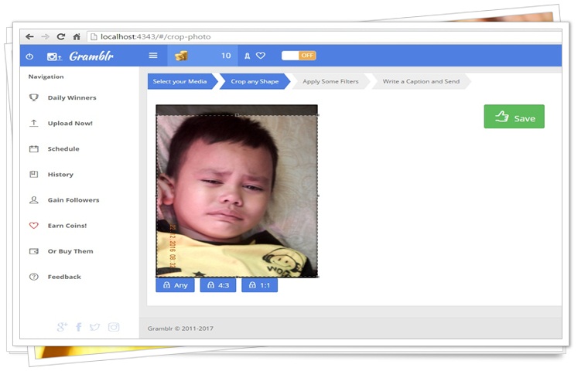Reload the page with refresh icon

tap(61, 37)
